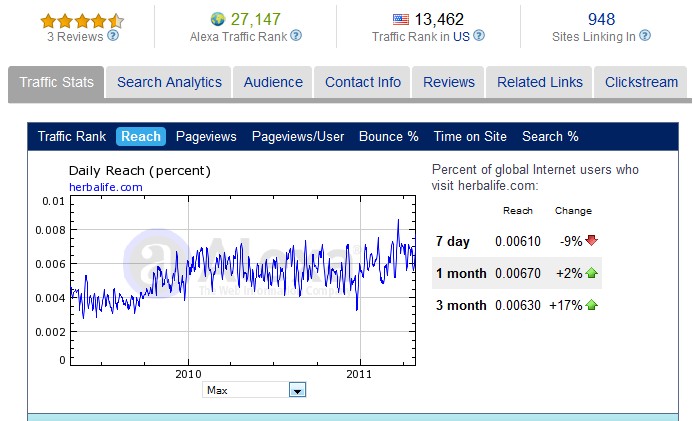Click the US link in Traffic Rank
This screenshot has height=421, width=693.
[461, 37]
